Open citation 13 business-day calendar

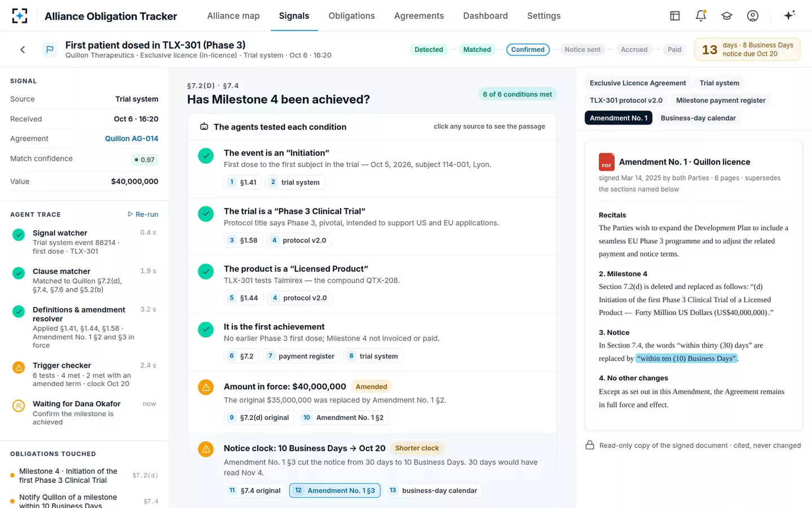(x=433, y=491)
